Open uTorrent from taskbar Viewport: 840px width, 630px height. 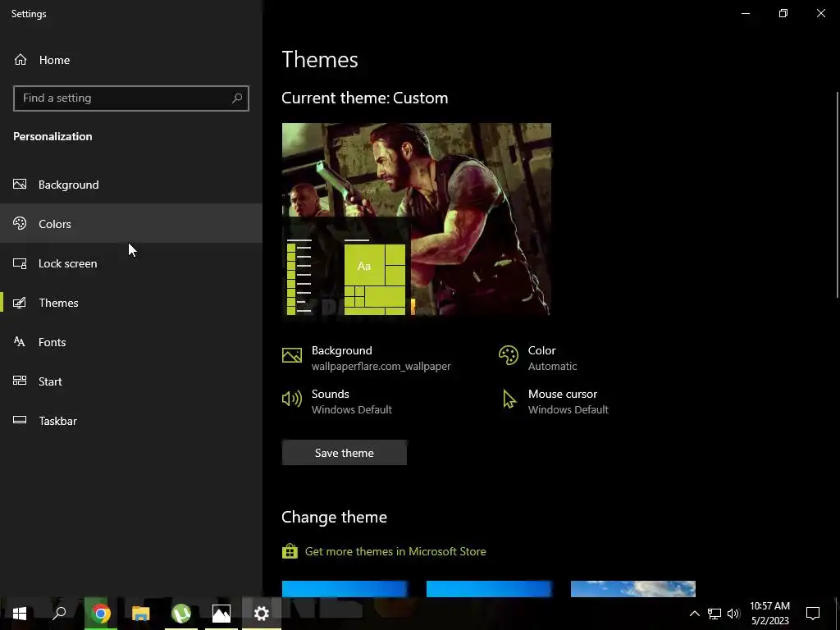tap(181, 614)
